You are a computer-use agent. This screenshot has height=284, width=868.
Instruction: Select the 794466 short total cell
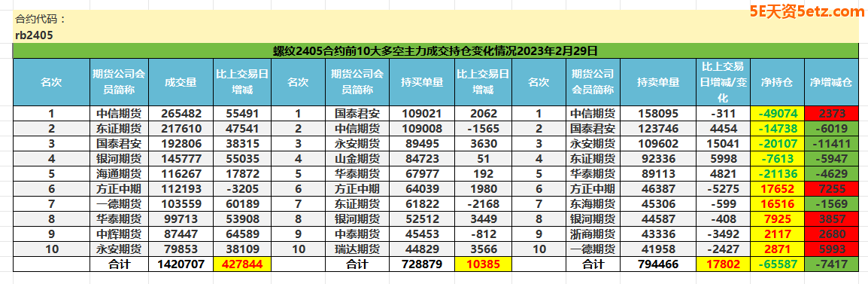(658, 264)
